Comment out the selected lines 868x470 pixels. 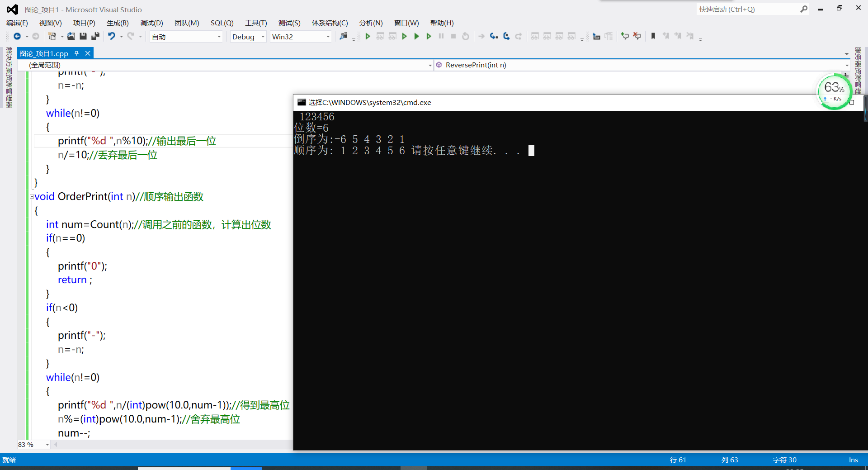tap(625, 37)
